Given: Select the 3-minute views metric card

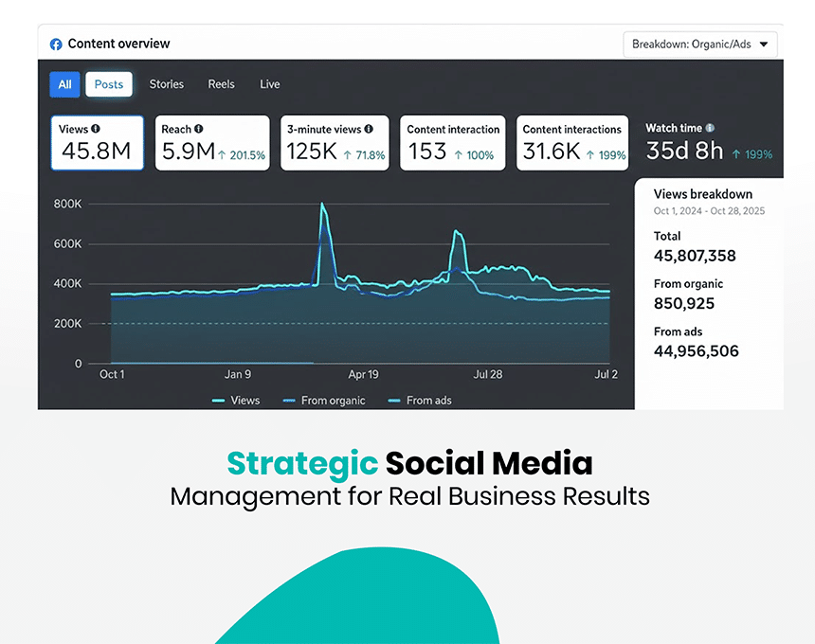Looking at the screenshot, I should click(335, 143).
